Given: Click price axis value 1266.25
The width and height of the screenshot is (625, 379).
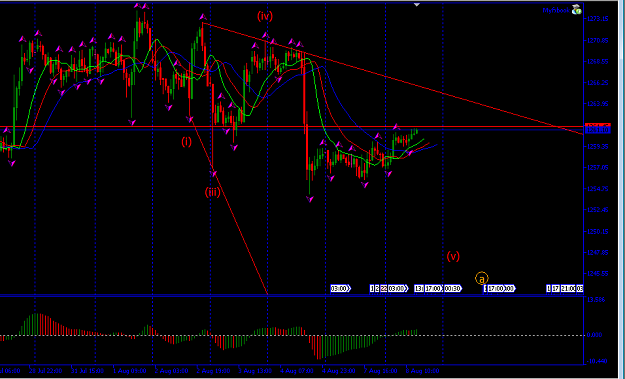Looking at the screenshot, I should pos(597,82).
